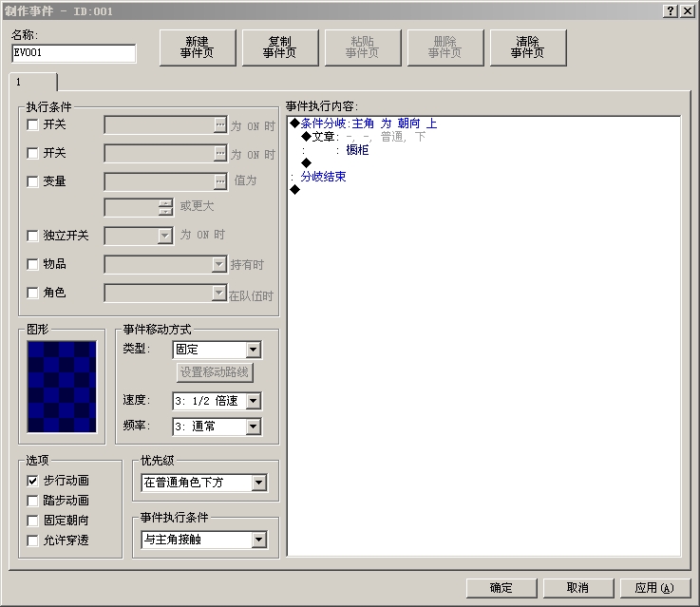This screenshot has height=607, width=700.
Task: Tick the 独立开关 checkbox
Action: pos(32,236)
